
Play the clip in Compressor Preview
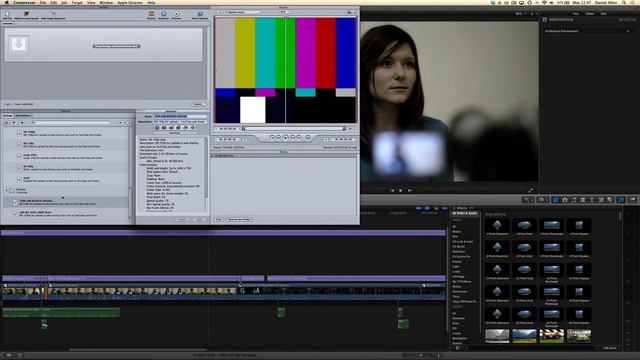(286, 138)
